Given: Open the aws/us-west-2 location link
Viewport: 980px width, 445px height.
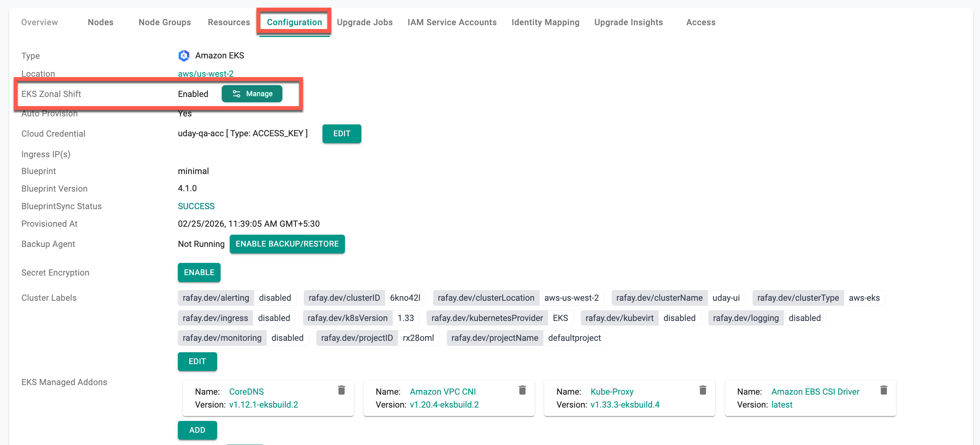Looking at the screenshot, I should pos(205,74).
